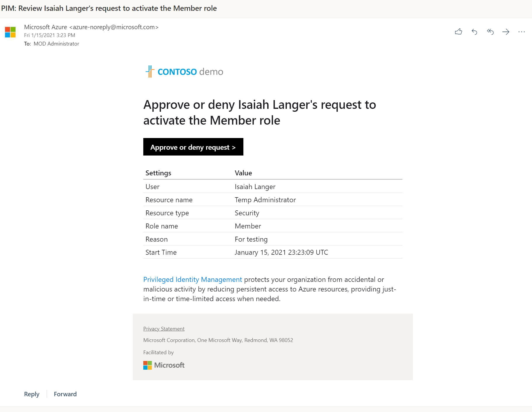
Task: Select the January 15, 2021 start time value
Action: [281, 252]
